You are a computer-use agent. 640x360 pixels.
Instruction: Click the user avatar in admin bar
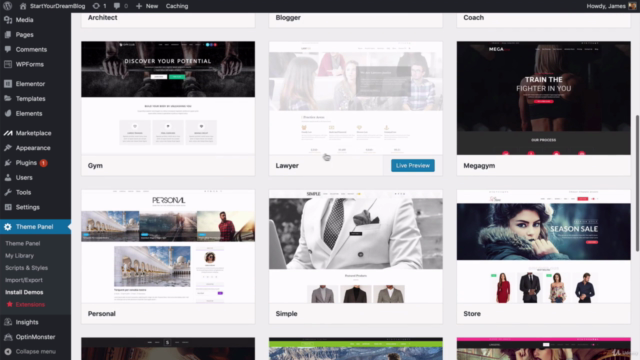pos(632,6)
